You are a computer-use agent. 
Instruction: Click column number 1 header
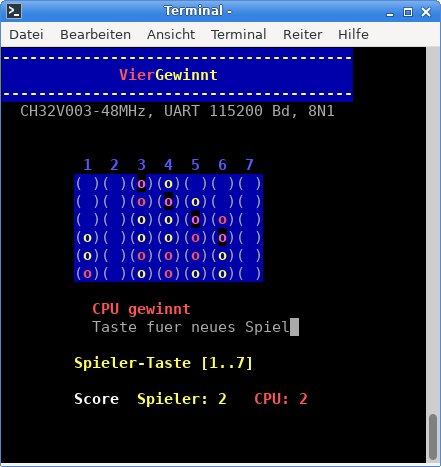87,165
